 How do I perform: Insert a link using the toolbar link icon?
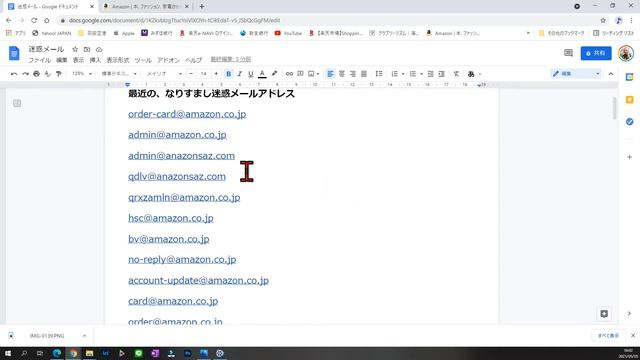tap(289, 74)
